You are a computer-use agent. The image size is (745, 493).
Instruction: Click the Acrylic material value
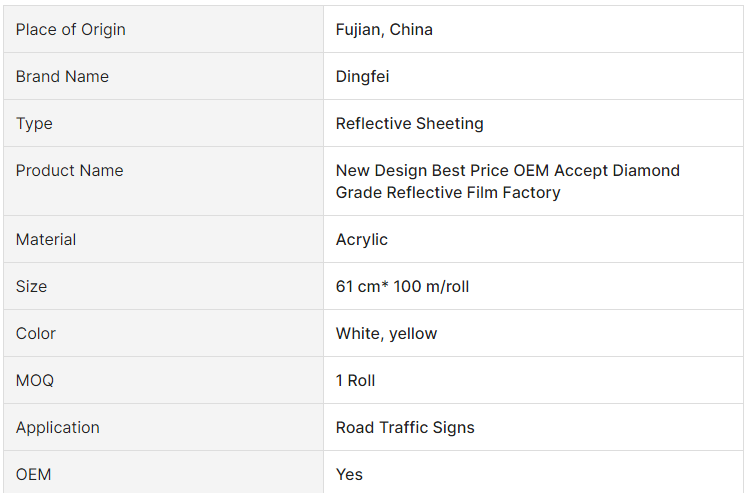click(x=361, y=240)
